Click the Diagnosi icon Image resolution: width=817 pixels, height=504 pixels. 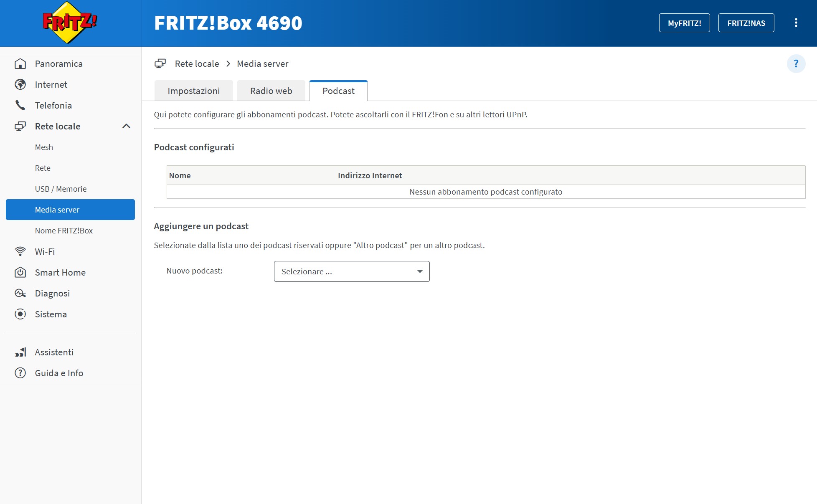(x=20, y=293)
